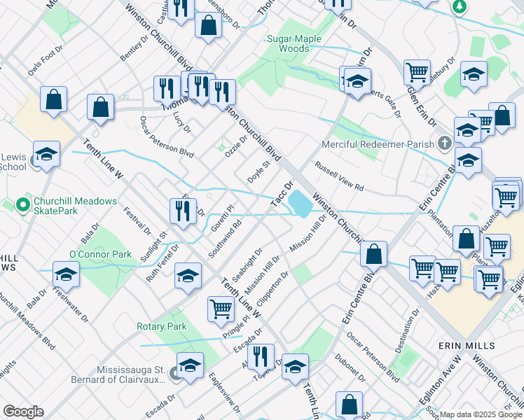This screenshot has height=420, width=524.
Task: Click the shopping bag marker at bottom edge
Action: 349,405
